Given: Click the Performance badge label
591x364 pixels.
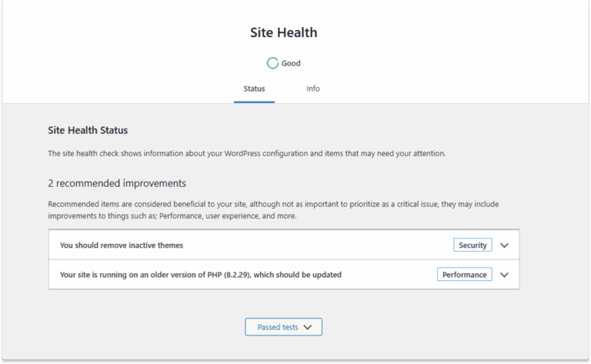Looking at the screenshot, I should click(464, 275).
